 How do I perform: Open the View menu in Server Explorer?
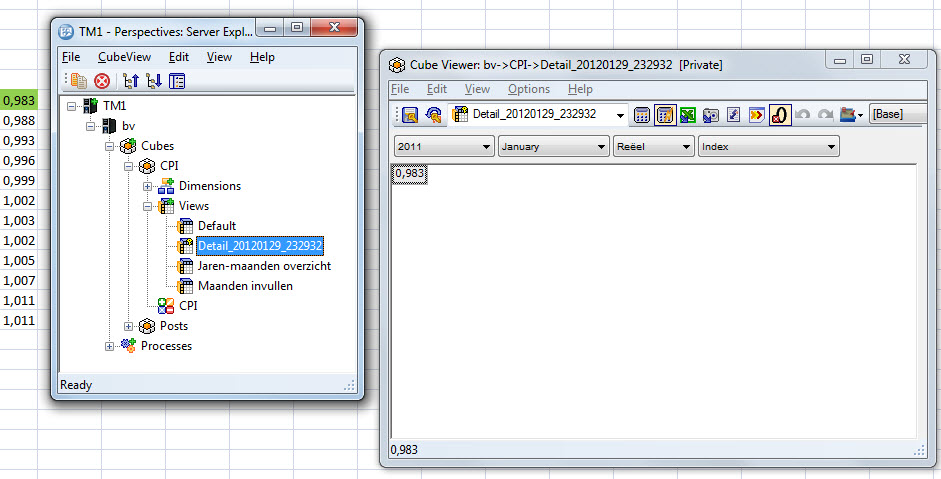(219, 57)
